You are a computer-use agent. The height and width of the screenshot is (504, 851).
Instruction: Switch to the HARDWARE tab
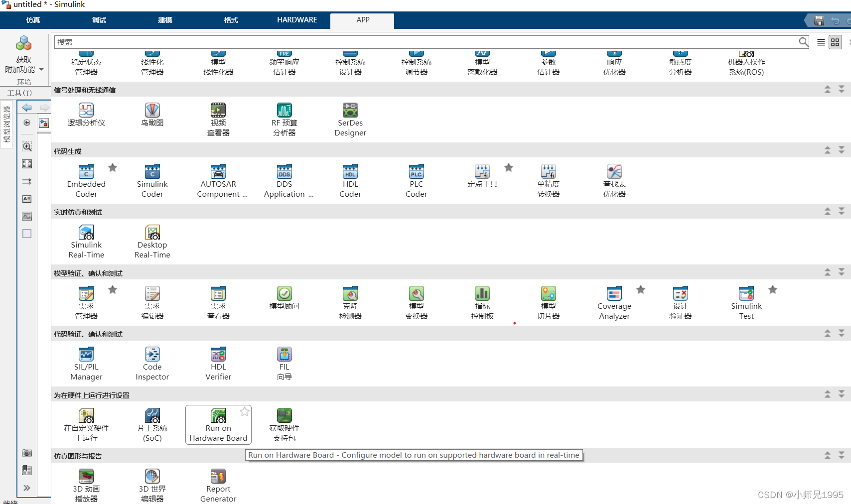297,20
